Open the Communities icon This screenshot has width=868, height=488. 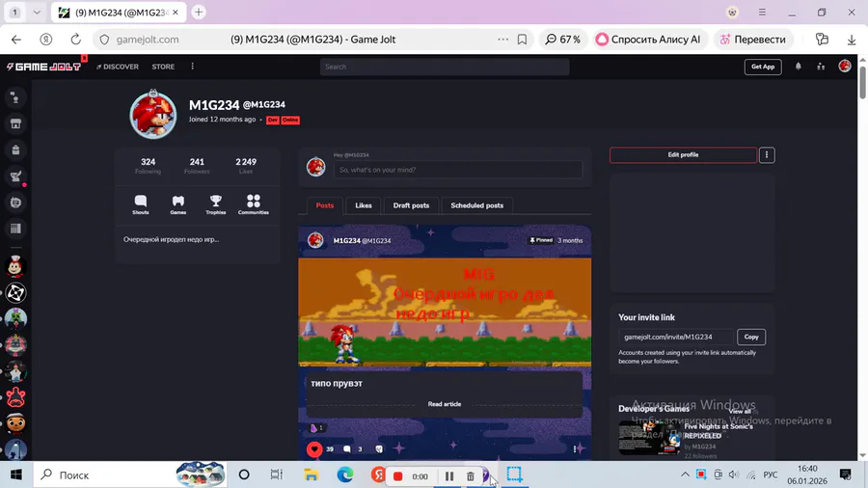point(254,204)
